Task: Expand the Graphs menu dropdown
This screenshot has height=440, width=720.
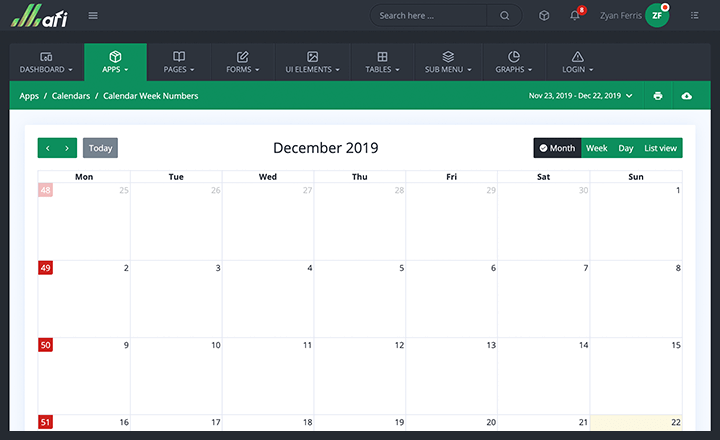Action: tap(513, 62)
